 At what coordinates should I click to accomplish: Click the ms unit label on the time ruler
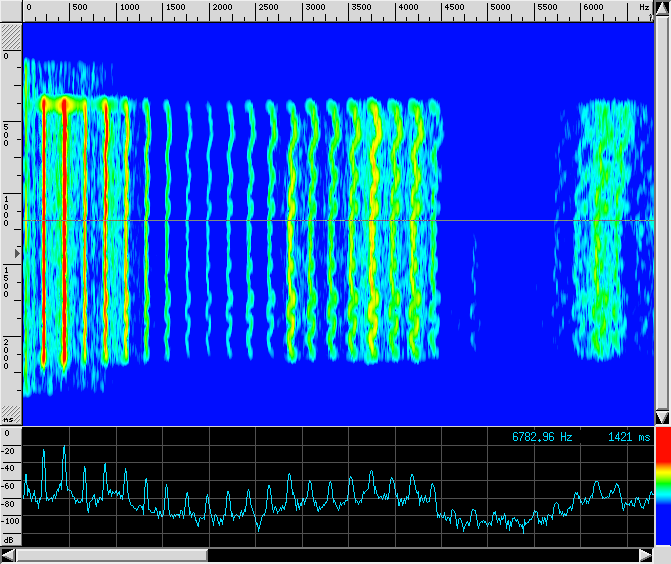pos(9,418)
